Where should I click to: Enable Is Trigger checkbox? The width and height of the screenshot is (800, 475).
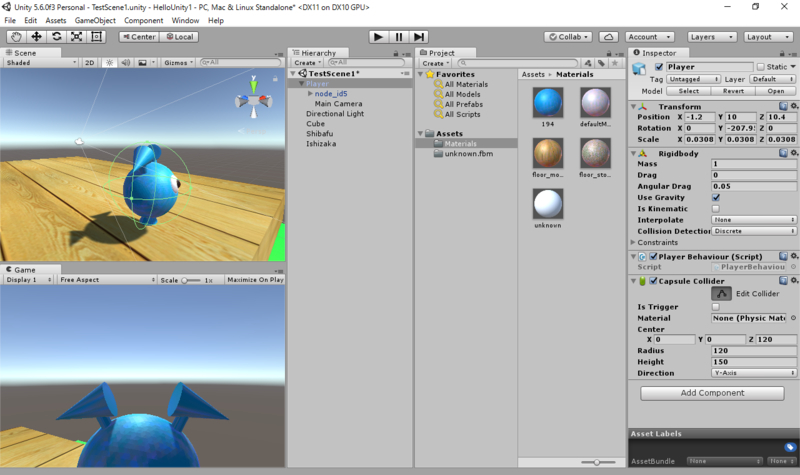[x=716, y=307]
